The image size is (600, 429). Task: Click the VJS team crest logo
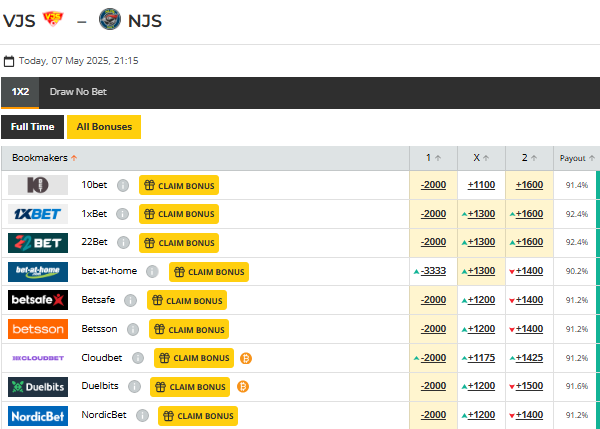[x=53, y=19]
